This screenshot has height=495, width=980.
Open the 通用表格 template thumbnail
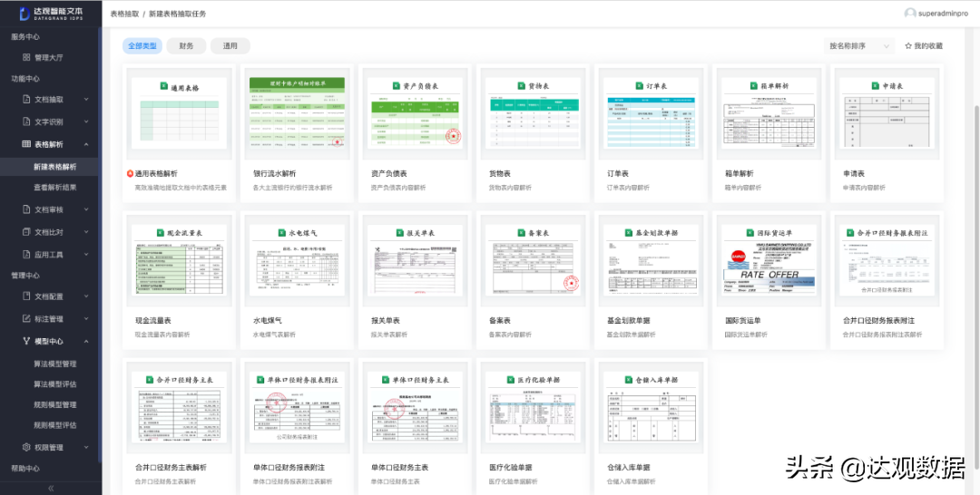tap(180, 113)
